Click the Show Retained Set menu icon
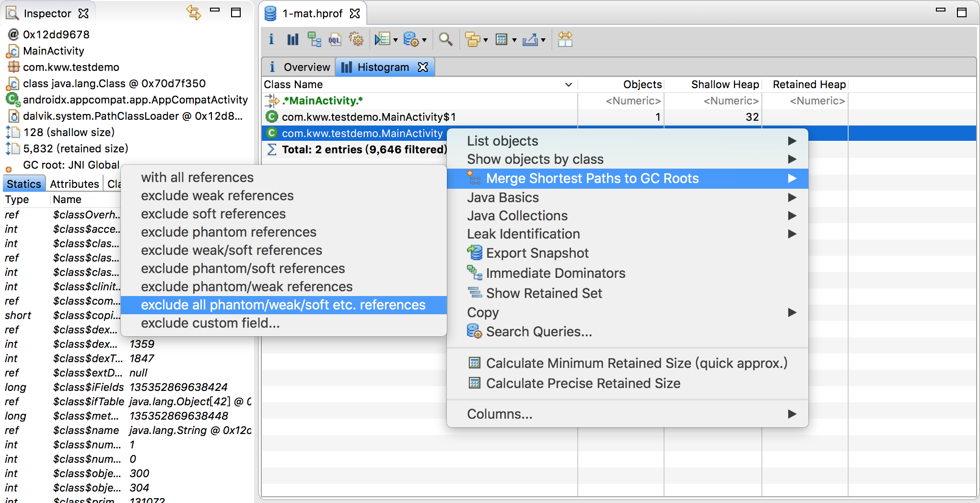This screenshot has height=503, width=980. pyautogui.click(x=475, y=293)
